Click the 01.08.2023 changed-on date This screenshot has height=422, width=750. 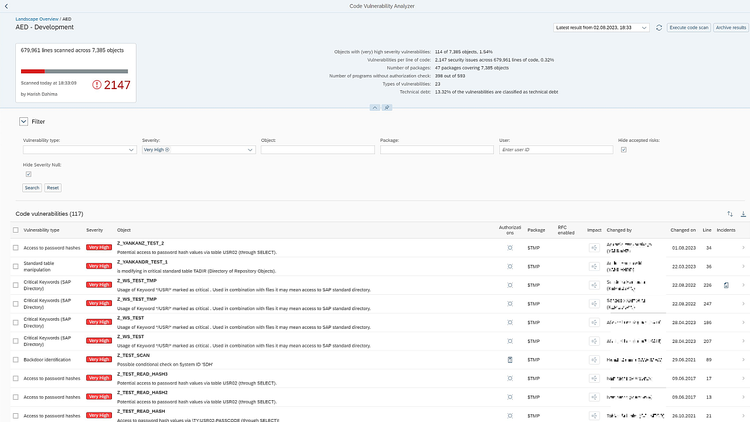684,248
